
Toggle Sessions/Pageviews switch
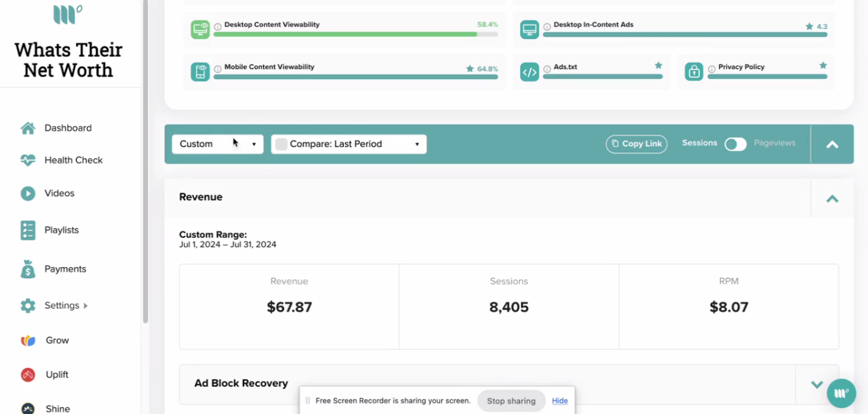point(736,144)
